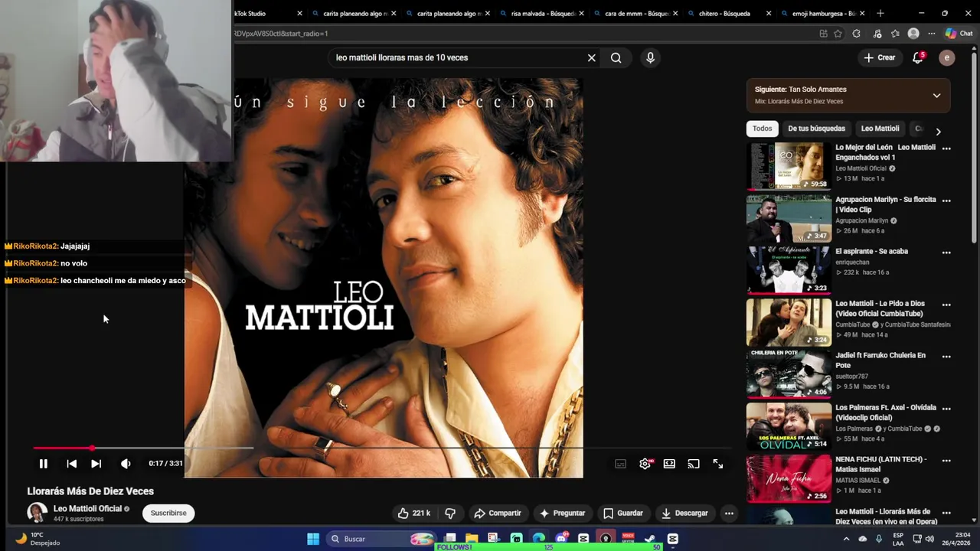Start voice search with the microphone
The image size is (980, 551).
650,57
